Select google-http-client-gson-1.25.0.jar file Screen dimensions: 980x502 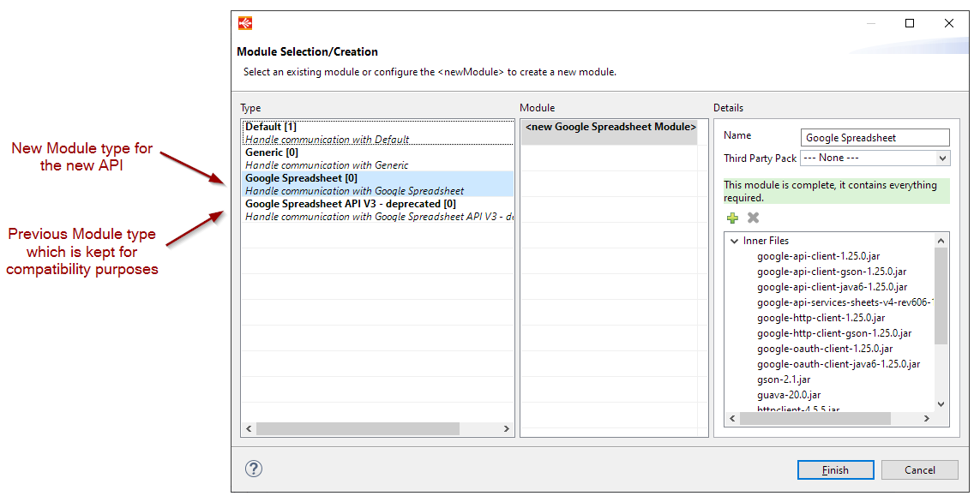coord(833,333)
